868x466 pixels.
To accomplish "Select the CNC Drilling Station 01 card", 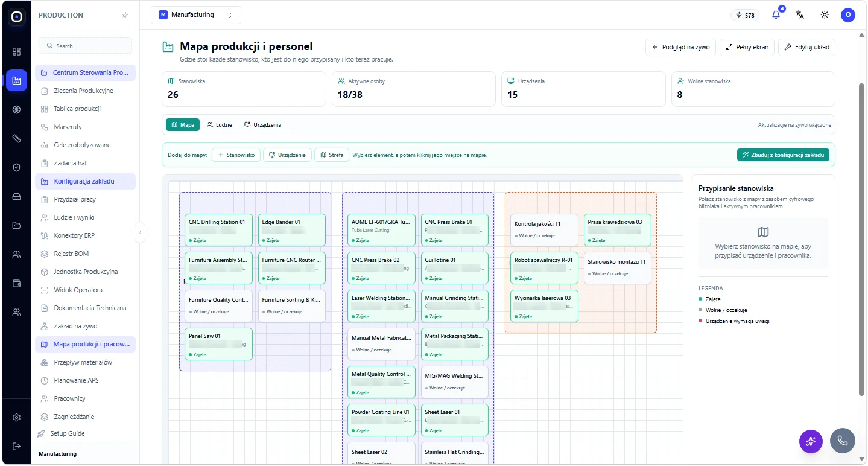I will [x=218, y=230].
